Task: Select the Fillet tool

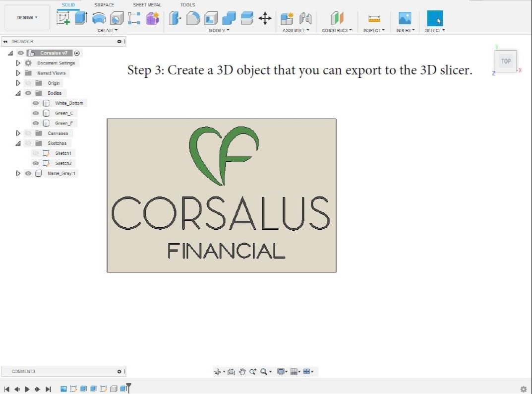Action: pyautogui.click(x=193, y=18)
